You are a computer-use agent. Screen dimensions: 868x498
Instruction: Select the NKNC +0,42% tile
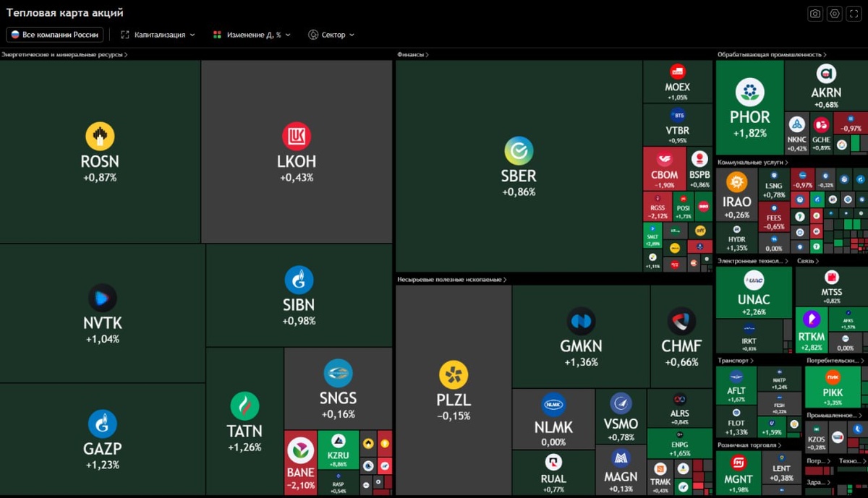coord(797,133)
